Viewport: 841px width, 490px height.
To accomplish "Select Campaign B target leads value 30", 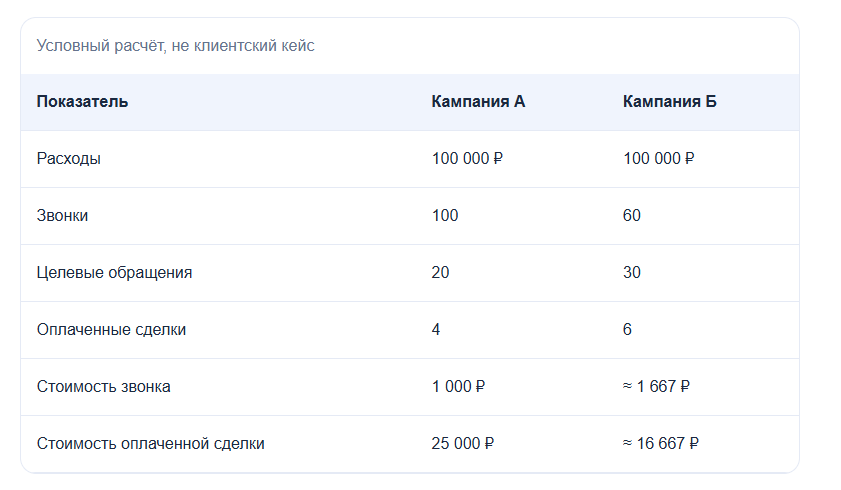I will tap(632, 272).
